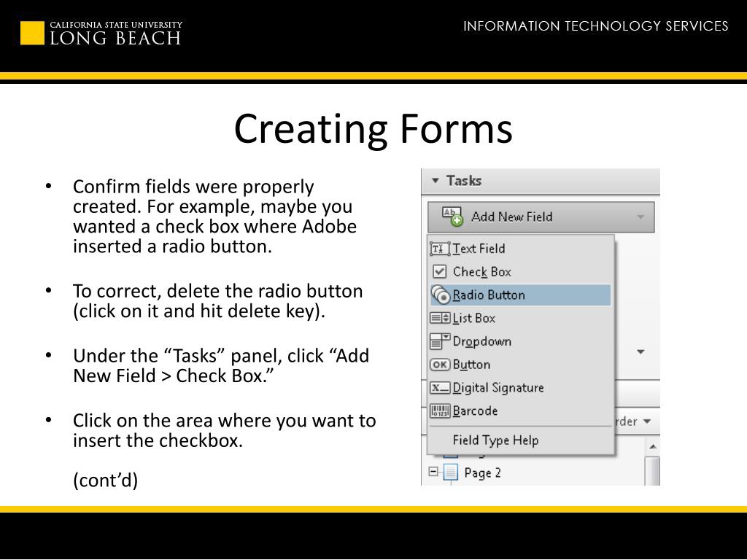Click the '(cont'd)' text on the slide

pos(105,480)
